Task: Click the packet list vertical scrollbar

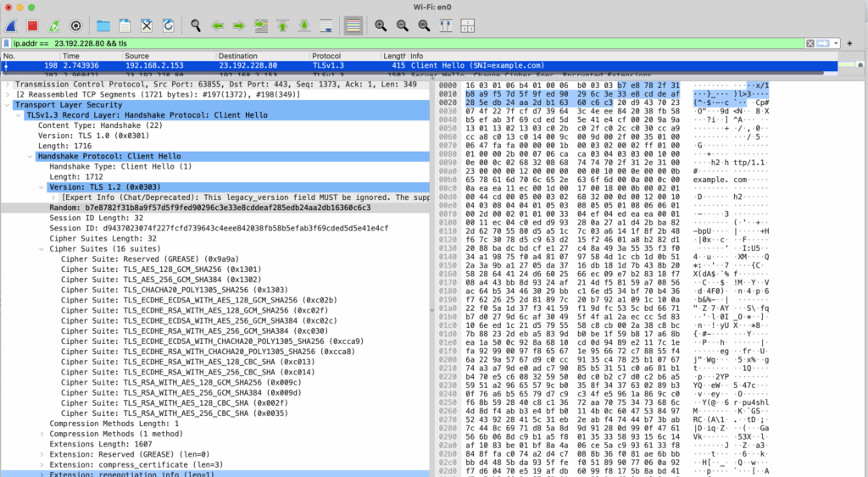Action: coord(860,65)
